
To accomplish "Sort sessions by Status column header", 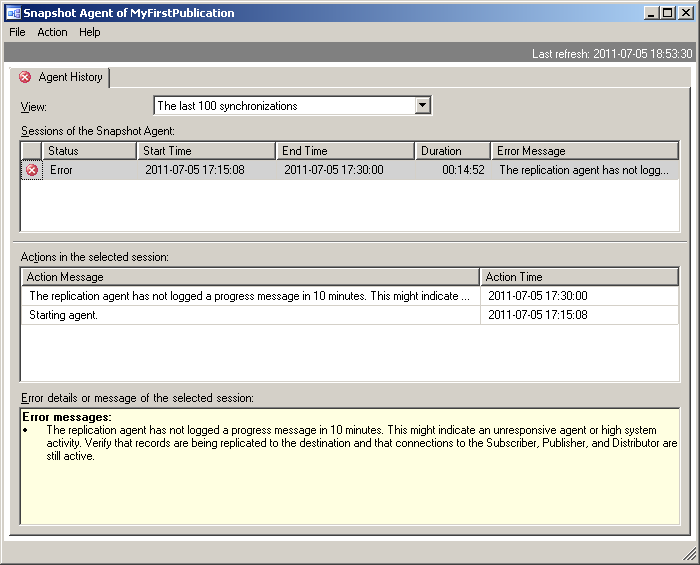I will [89, 151].
